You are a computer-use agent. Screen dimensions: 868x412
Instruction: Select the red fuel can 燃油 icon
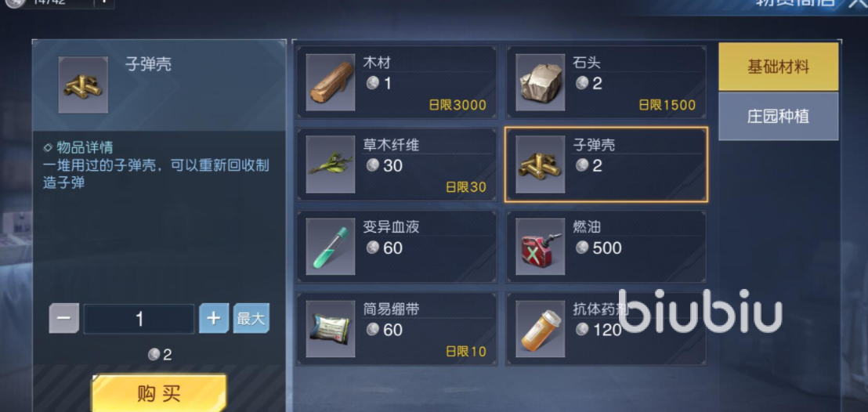(x=541, y=247)
